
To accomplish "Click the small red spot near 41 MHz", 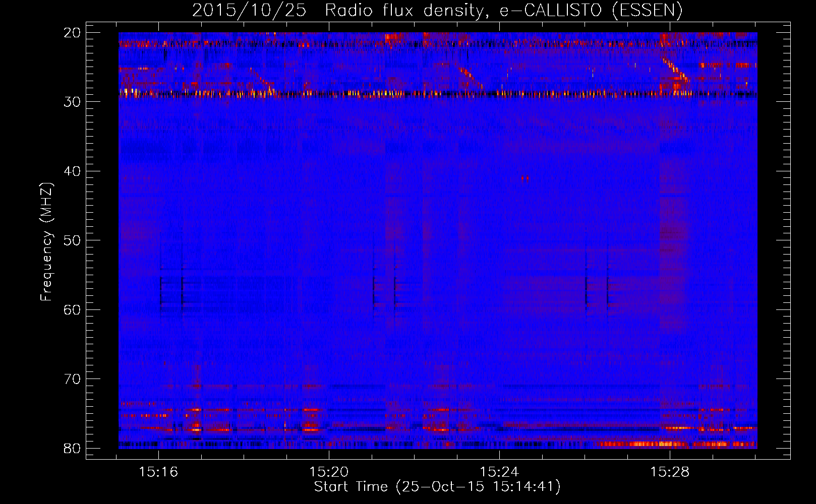I will [525, 178].
